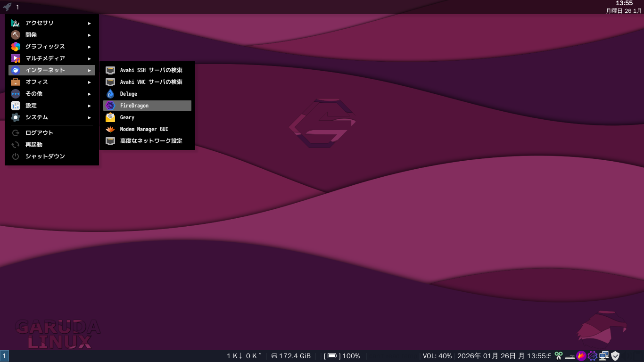Click the shield tray icon

tap(615, 356)
